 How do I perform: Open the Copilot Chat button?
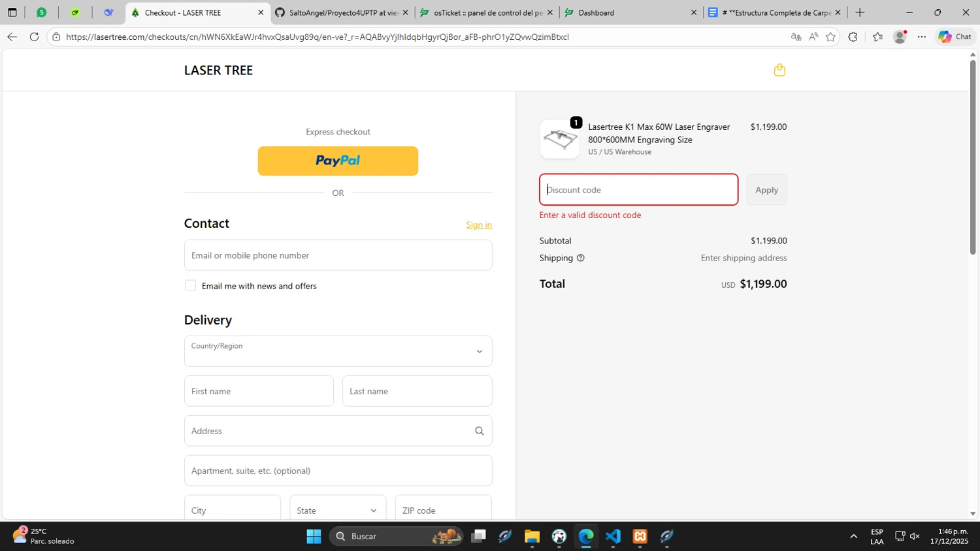click(955, 37)
